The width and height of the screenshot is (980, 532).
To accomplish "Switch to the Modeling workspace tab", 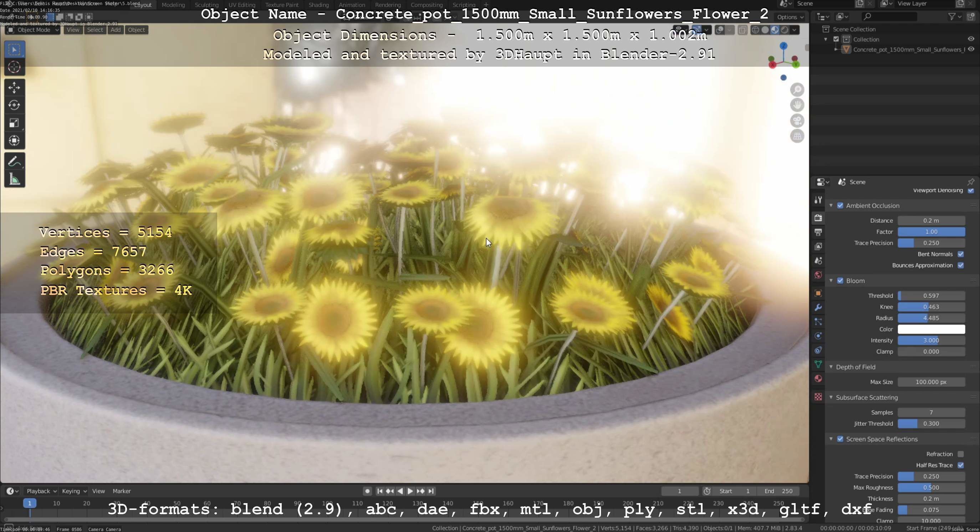I will coord(173,5).
